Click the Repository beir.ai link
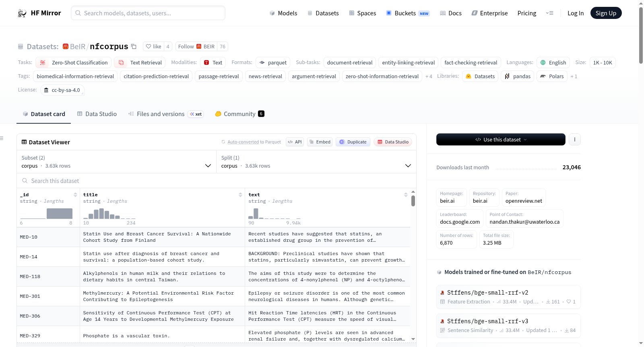The width and height of the screenshot is (644, 347). (x=484, y=197)
